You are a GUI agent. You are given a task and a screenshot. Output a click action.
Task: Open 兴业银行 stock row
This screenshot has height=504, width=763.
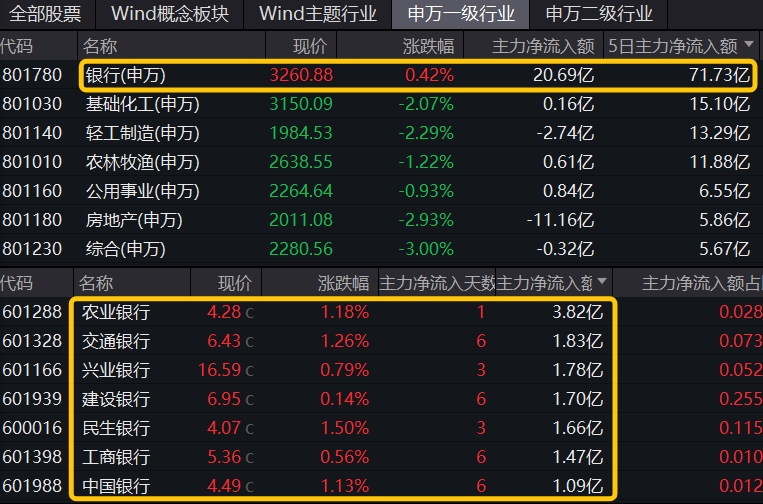pos(382,370)
